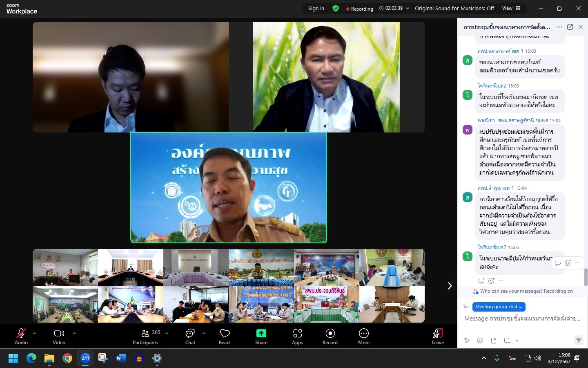Expand the Video settings caret

pyautogui.click(x=74, y=333)
